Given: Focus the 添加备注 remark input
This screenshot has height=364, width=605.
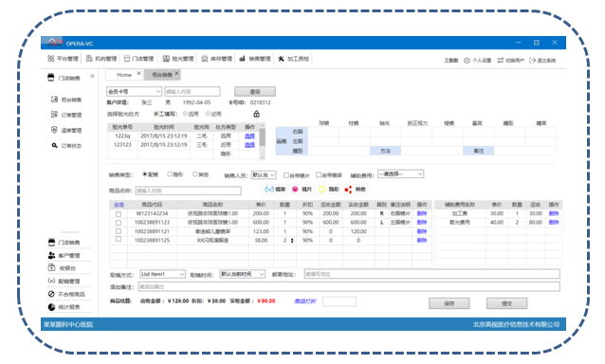Looking at the screenshot, I should [349, 286].
